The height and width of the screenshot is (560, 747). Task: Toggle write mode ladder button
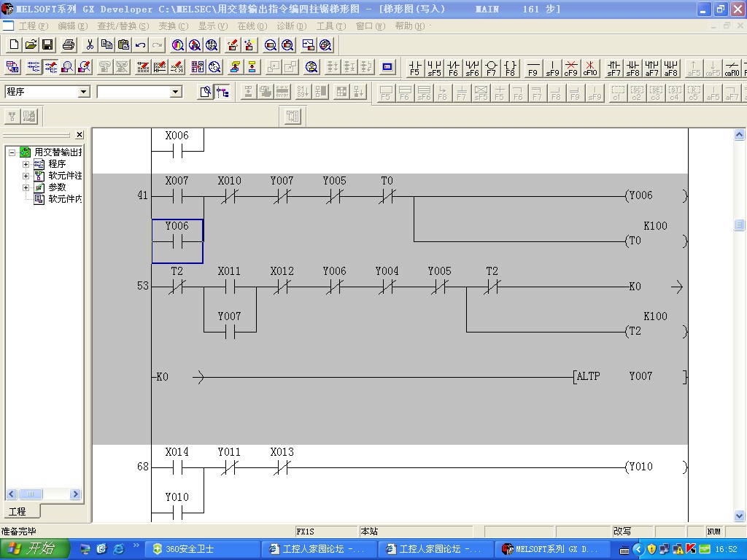point(50,68)
